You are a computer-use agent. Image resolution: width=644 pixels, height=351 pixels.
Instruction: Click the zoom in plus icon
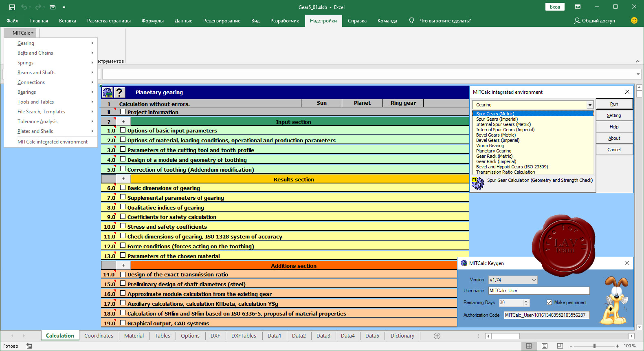click(618, 346)
